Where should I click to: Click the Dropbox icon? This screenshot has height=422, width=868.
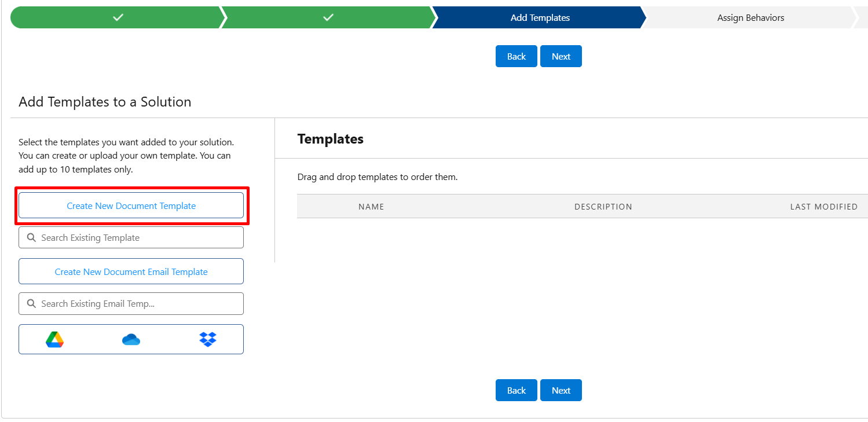pos(207,339)
